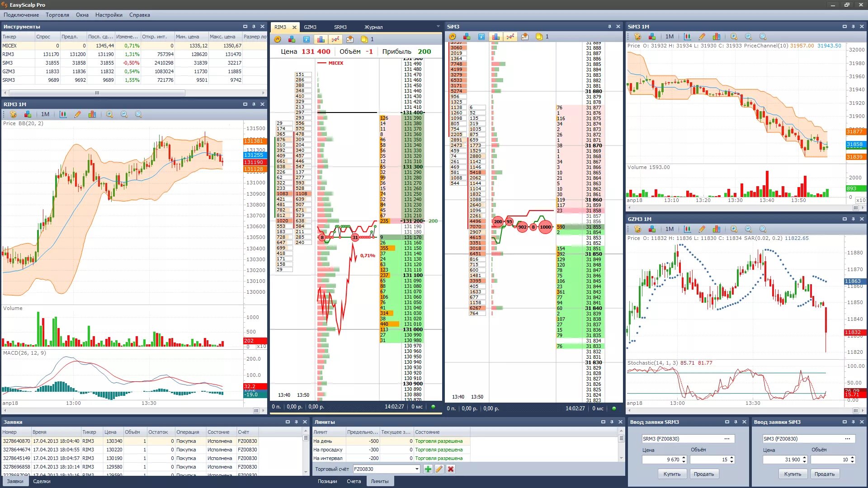Image resolution: width=868 pixels, height=488 pixels.
Task: Toggle histogram view in RIM3 order book
Action: tap(321, 39)
